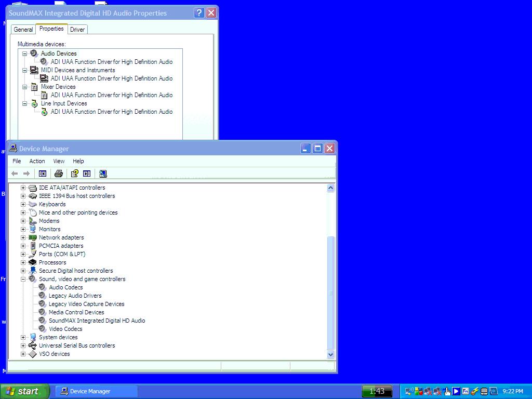Click Scan for hardware changes toolbar icon
This screenshot has width=532, height=399.
pyautogui.click(x=103, y=174)
